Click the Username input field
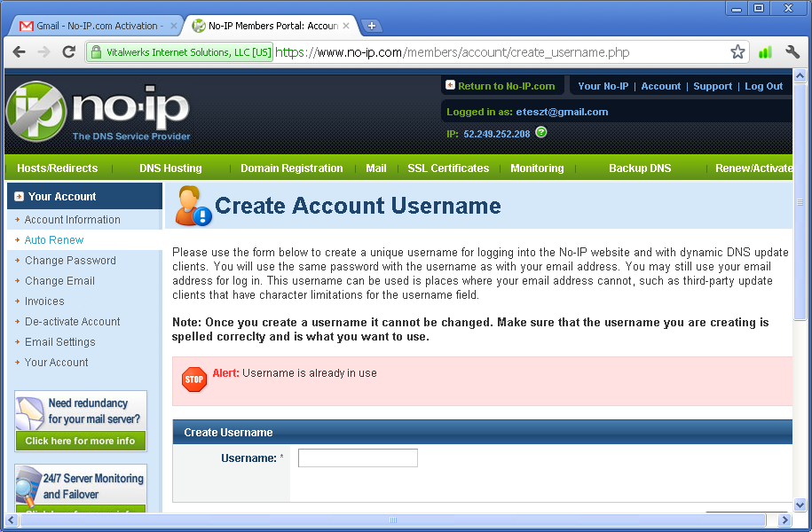 358,458
